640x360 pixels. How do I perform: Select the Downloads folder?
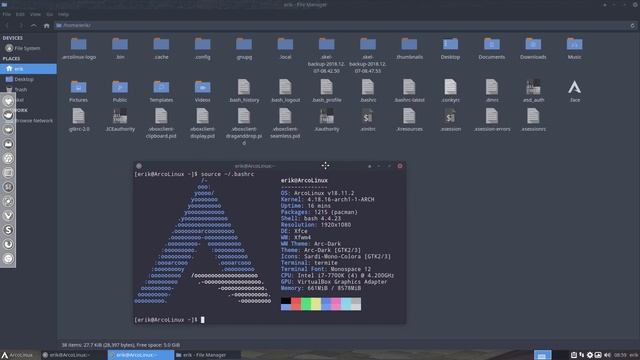(533, 49)
